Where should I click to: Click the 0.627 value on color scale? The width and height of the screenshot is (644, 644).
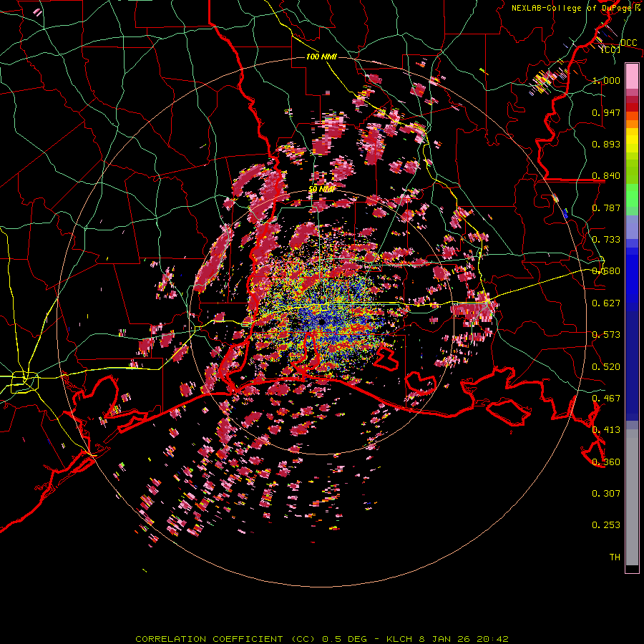pos(606,303)
